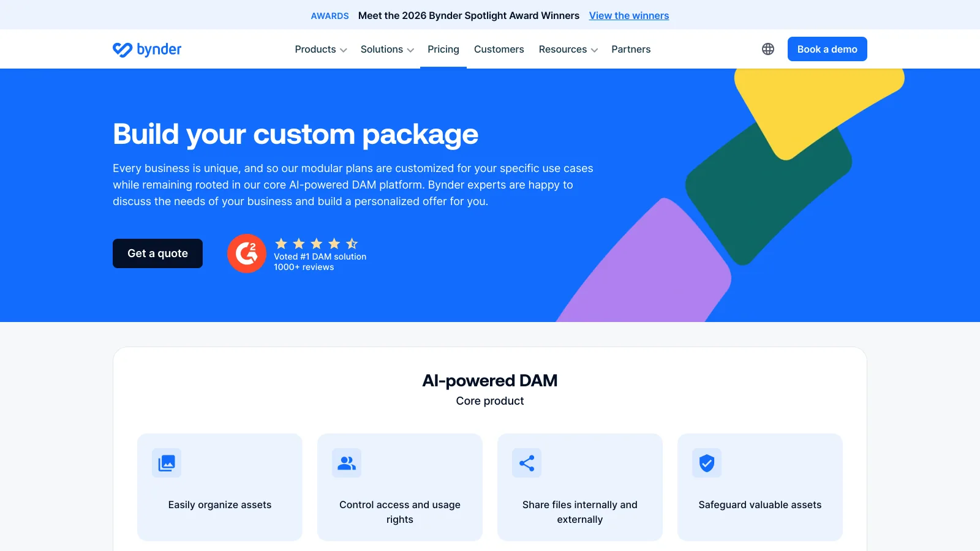Expand the Solutions menu

click(x=387, y=49)
